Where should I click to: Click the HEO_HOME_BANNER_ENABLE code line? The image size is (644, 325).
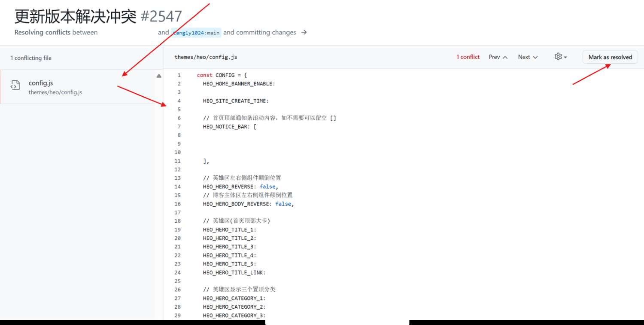click(239, 84)
